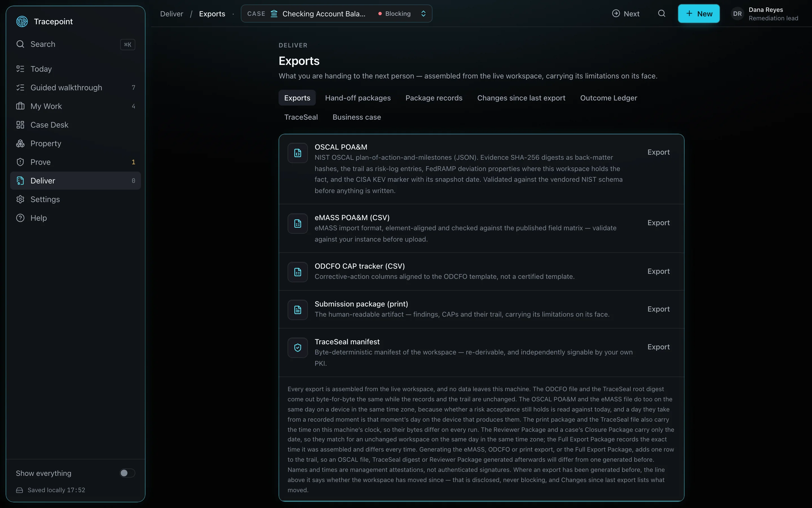Click the TraceSeal manifest shield icon
The image size is (812, 508).
298,348
